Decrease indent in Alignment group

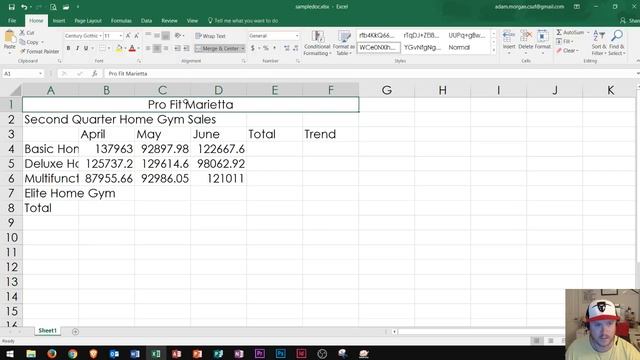click(177, 48)
